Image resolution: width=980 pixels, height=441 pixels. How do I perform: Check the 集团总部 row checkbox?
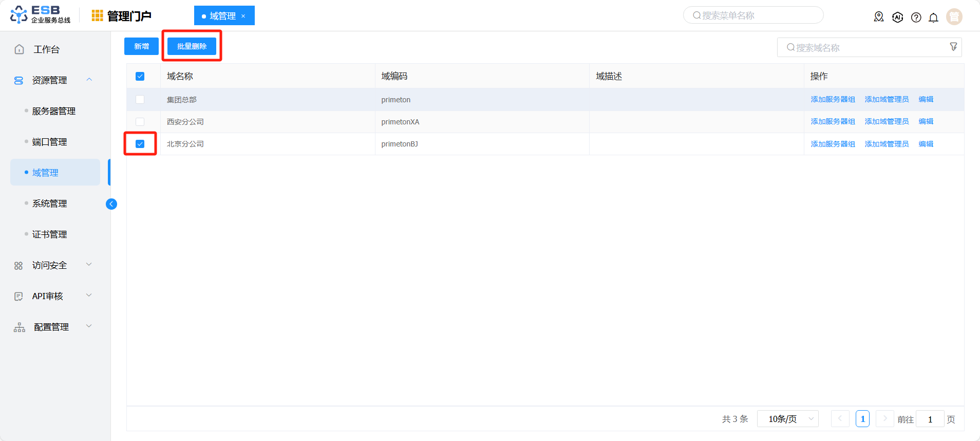[140, 100]
